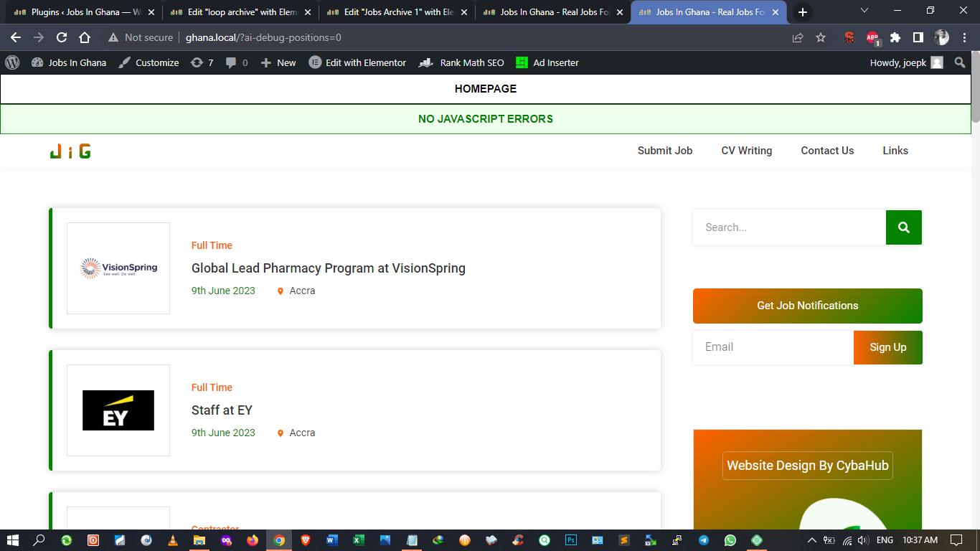Click Accra location on Staff at EY job
The image size is (980, 551).
(296, 433)
